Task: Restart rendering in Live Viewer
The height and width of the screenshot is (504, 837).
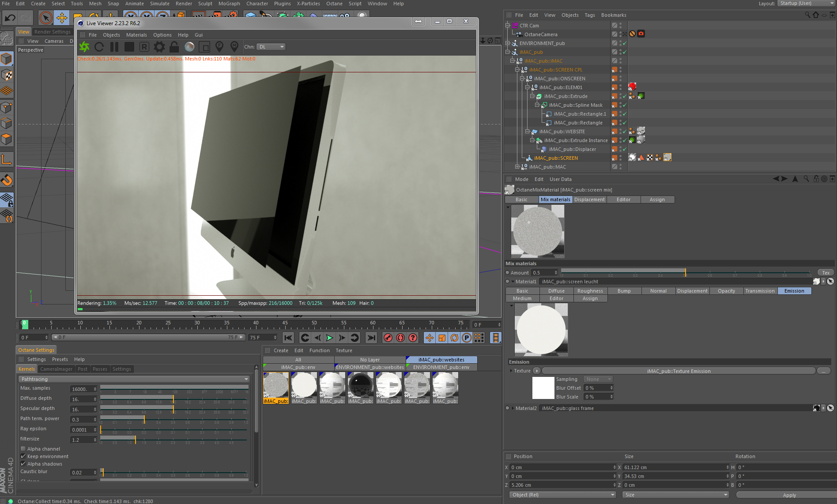Action: [99, 47]
